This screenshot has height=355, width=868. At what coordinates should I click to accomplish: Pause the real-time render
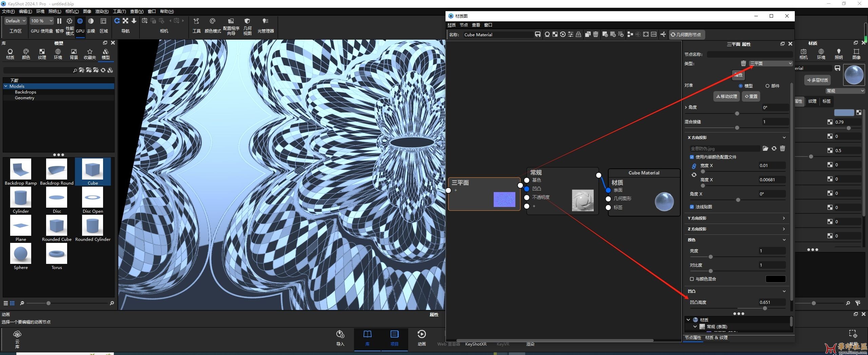pos(59,21)
